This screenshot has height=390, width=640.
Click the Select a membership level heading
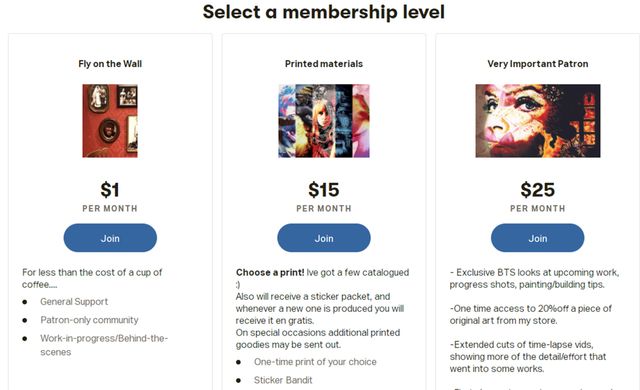point(324,12)
